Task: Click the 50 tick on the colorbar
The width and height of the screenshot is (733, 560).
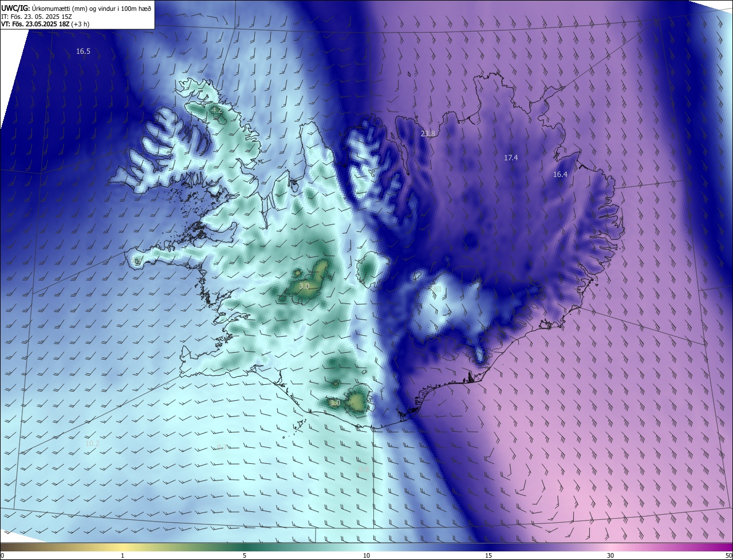Action: [x=728, y=555]
